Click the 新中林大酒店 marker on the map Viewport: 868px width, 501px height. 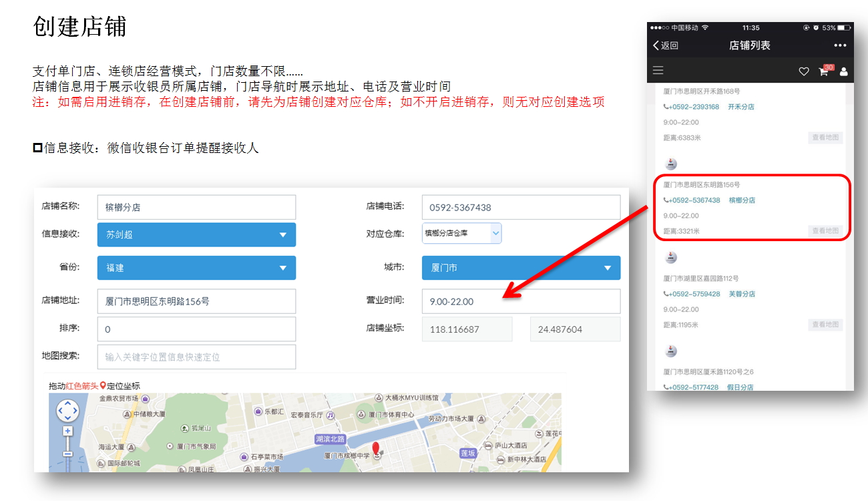(501, 460)
